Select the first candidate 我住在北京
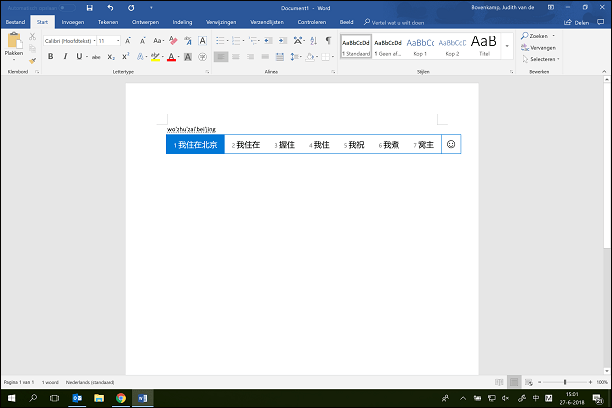This screenshot has width=612, height=408. tap(196, 145)
